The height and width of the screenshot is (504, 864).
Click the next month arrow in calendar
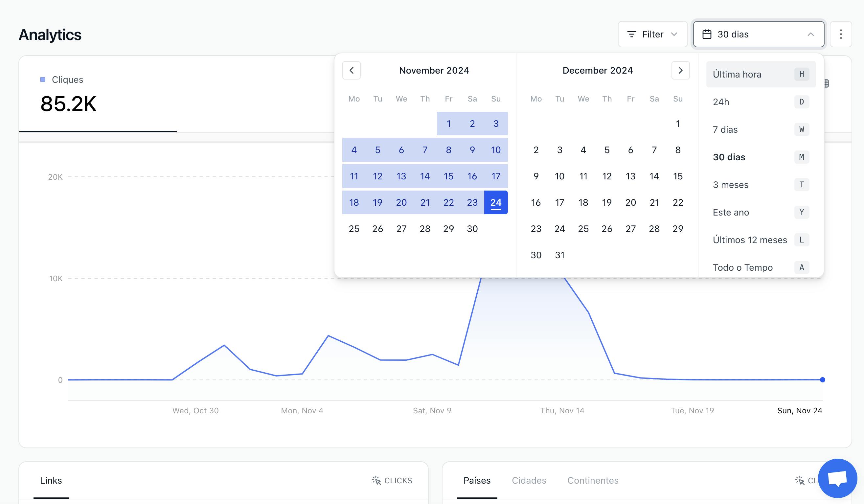point(680,70)
